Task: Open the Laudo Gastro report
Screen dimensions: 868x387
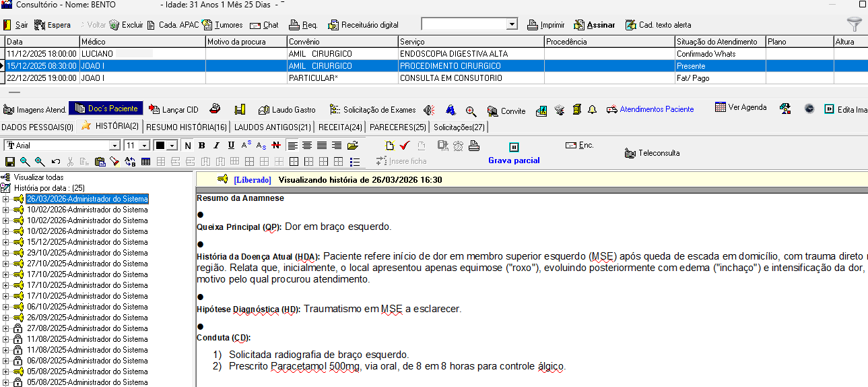Action: 287,110
